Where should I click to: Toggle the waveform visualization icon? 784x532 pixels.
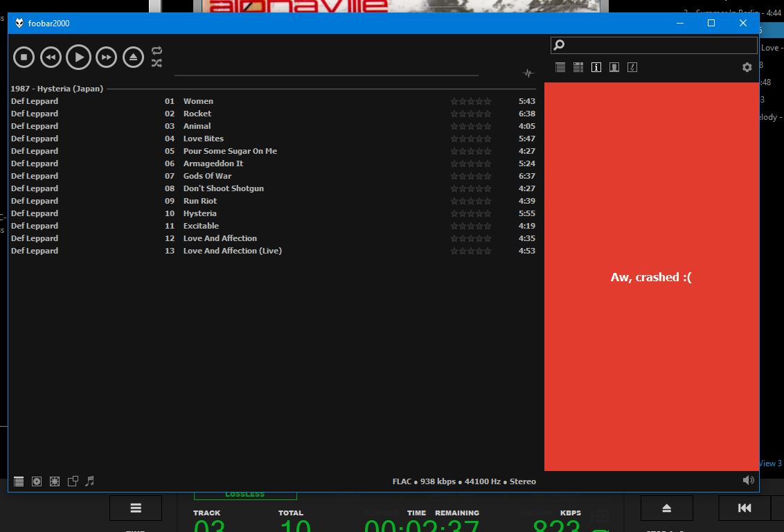click(x=528, y=73)
